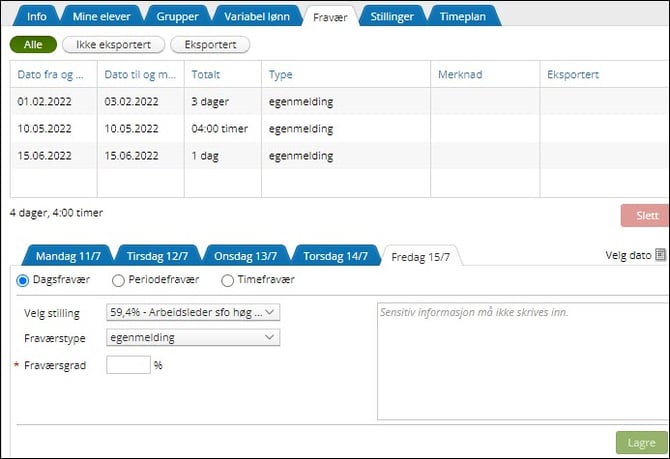Choose the Timefravær radio option
The width and height of the screenshot is (670, 459).
228,281
